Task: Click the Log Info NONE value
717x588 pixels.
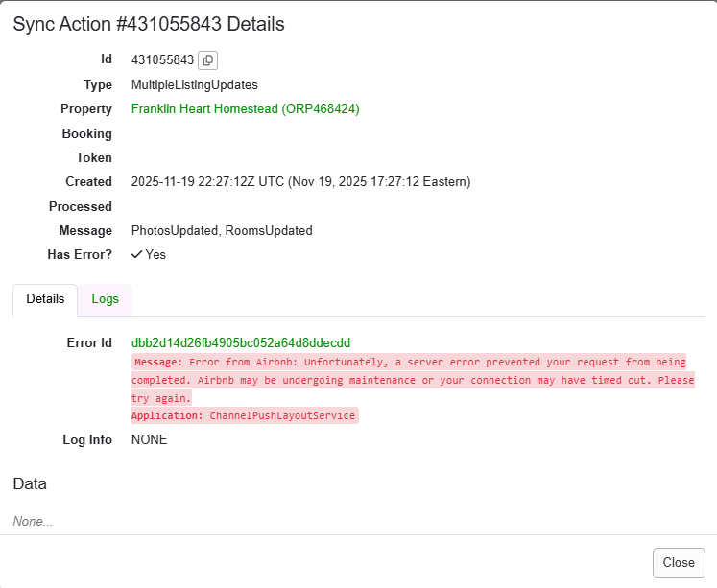Action: click(x=149, y=439)
